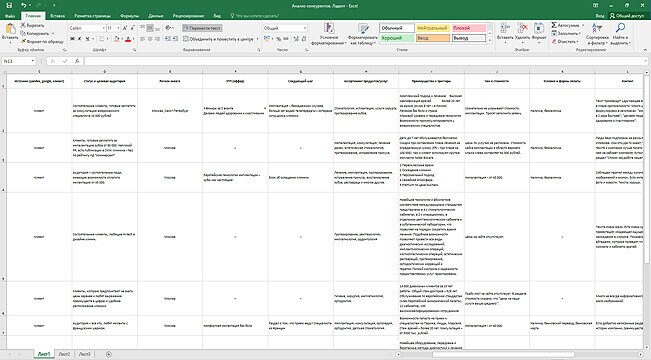Click the Save icon in the quick access toolbar

(x=9, y=5)
